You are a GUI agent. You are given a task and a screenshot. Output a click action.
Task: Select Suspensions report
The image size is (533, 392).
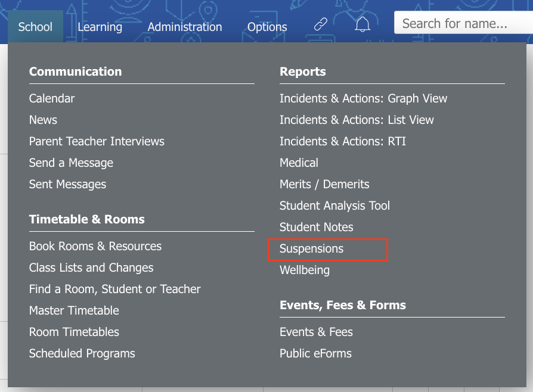coord(312,248)
